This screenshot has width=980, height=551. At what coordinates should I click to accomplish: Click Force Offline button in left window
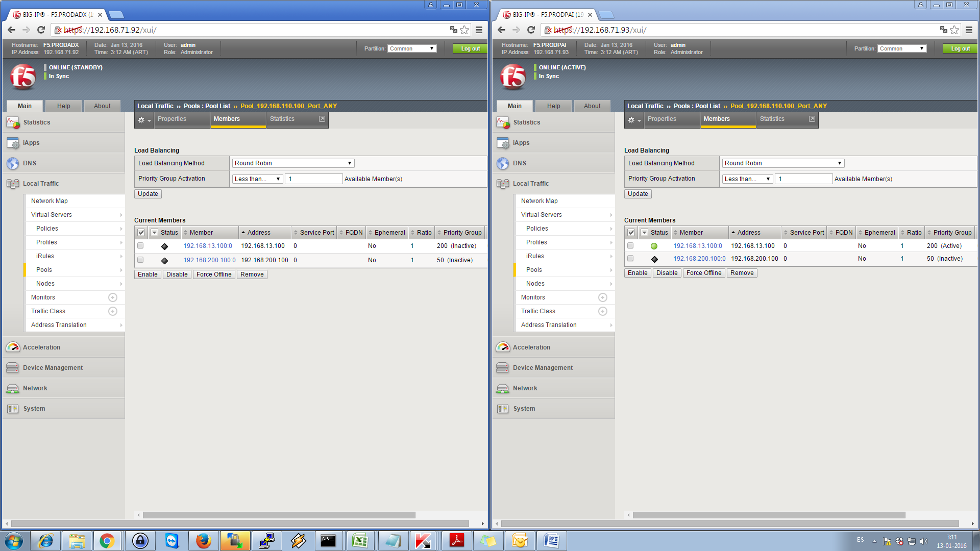tap(214, 274)
